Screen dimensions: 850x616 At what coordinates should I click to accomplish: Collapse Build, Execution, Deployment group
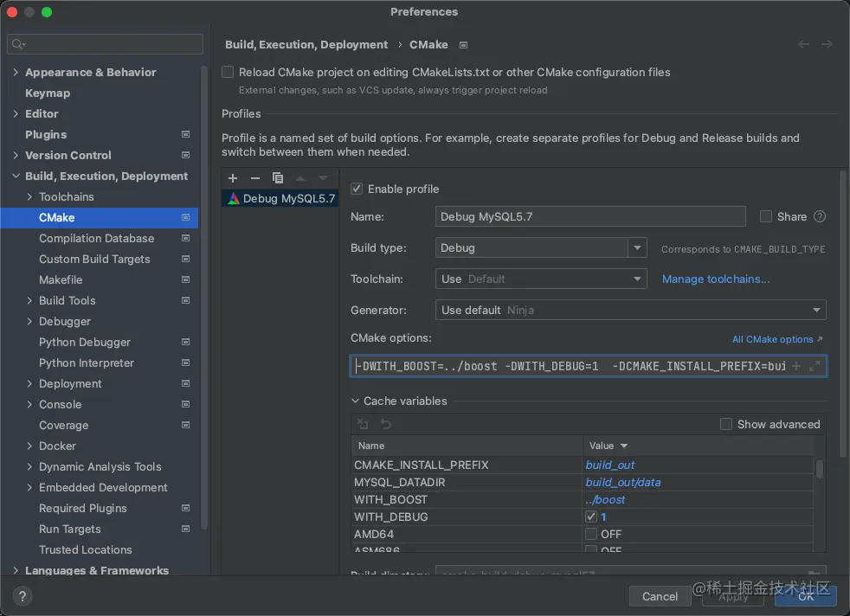tap(16, 176)
